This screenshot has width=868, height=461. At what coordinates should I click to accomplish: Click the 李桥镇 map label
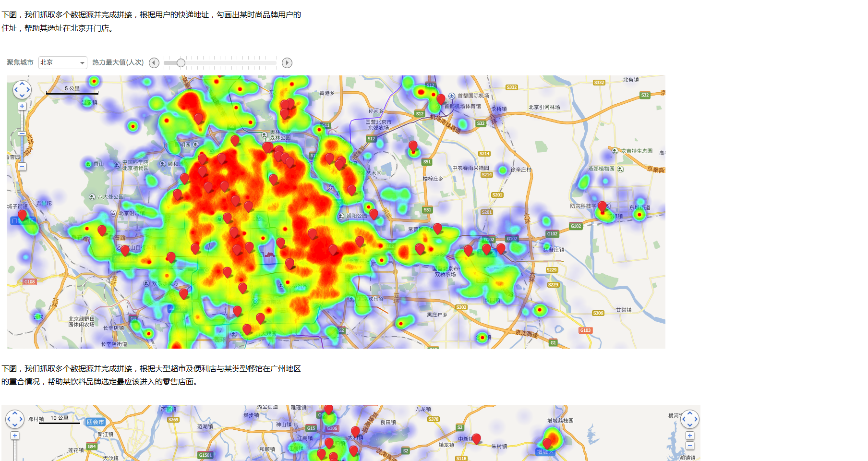(499, 109)
